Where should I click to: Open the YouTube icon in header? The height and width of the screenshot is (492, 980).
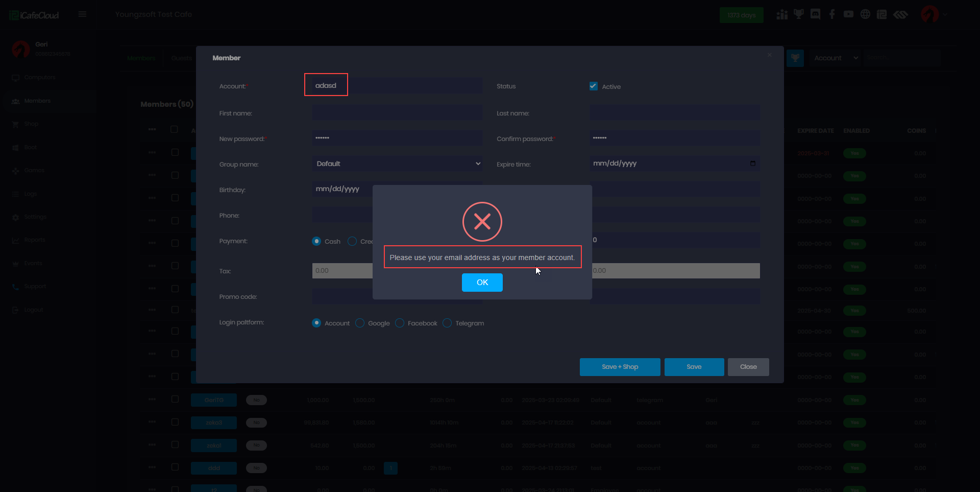[848, 14]
